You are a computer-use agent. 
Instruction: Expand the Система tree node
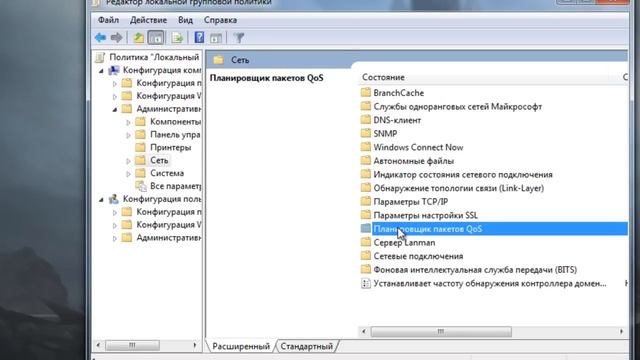point(128,173)
